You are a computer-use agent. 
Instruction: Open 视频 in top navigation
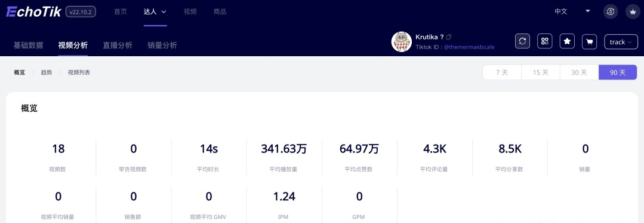pos(190,12)
